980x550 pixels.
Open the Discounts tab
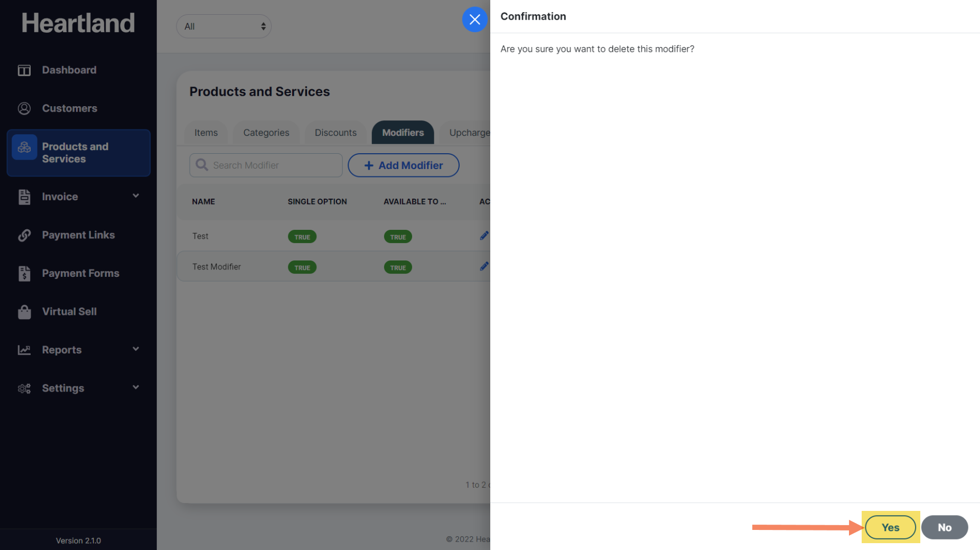(x=335, y=133)
